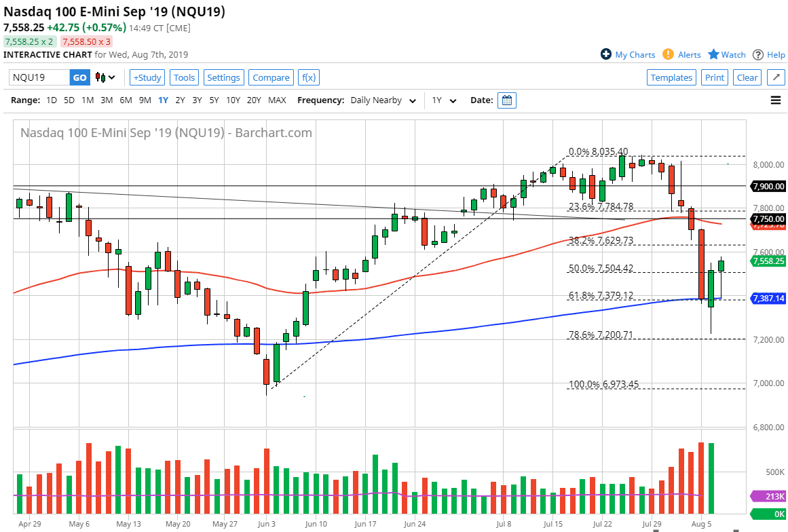Click the GO button
The height and width of the screenshot is (532, 788).
79,77
